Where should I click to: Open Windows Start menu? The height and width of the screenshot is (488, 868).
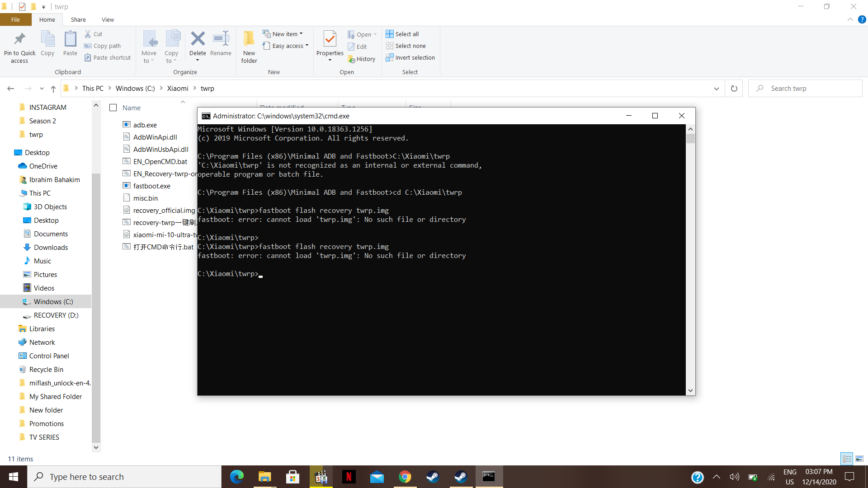pyautogui.click(x=14, y=477)
